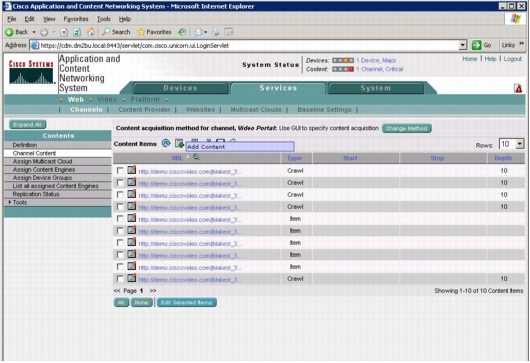Select the Video sub-tab
Image resolution: width=530 pixels, height=363 pixels.
point(107,99)
